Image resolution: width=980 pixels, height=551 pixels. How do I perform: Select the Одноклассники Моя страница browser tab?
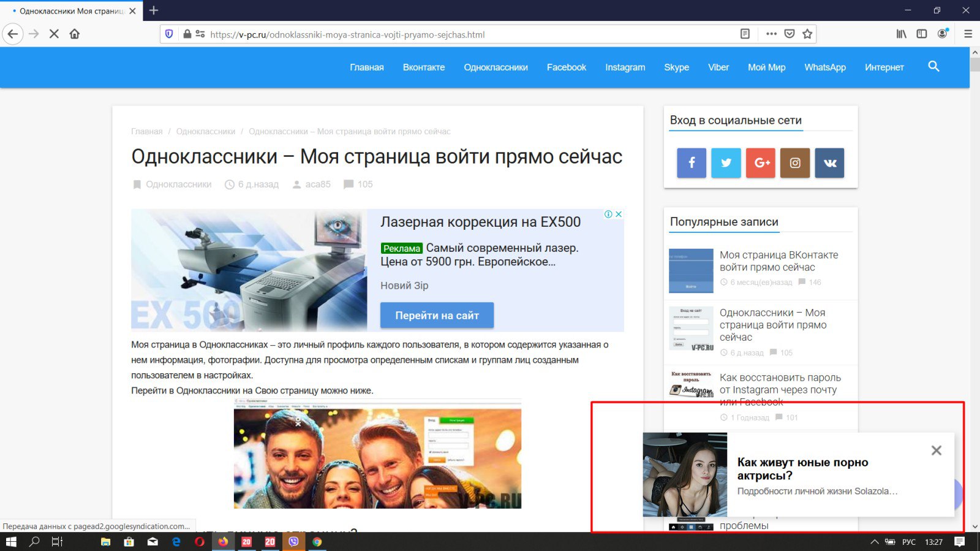tap(72, 11)
